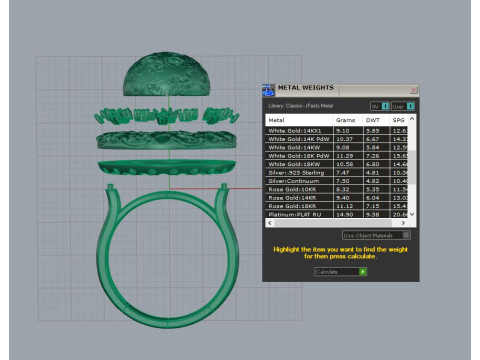This screenshot has width=480, height=360.
Task: Select the prong cluster component
Action: [x=167, y=115]
